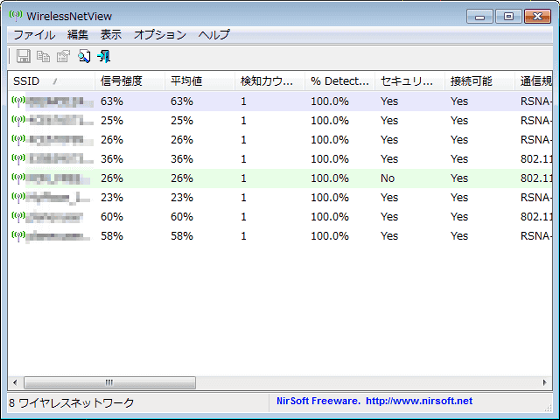Image resolution: width=560 pixels, height=420 pixels.
Task: Sort by the SSID column header
Action: [51, 81]
